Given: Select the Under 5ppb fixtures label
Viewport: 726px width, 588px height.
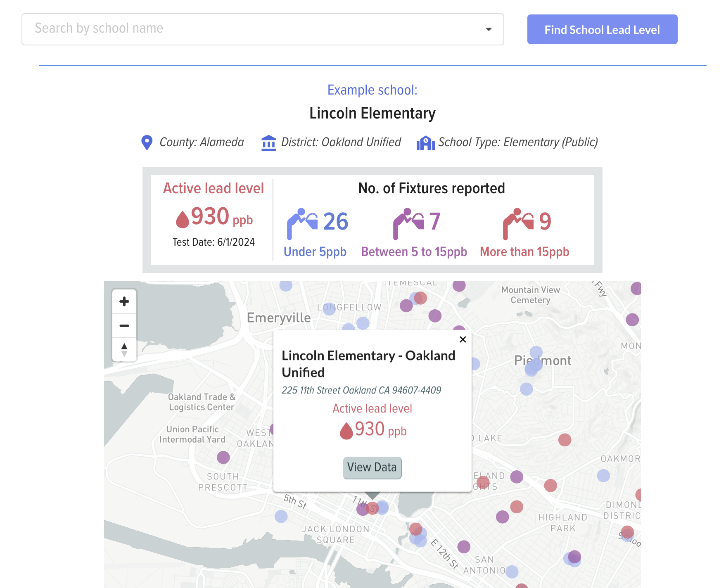Looking at the screenshot, I should (315, 251).
